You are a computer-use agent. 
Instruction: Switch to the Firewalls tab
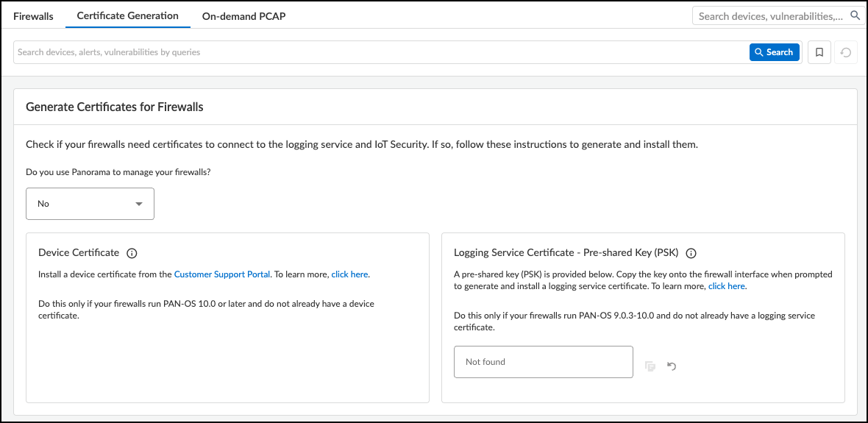[x=33, y=16]
